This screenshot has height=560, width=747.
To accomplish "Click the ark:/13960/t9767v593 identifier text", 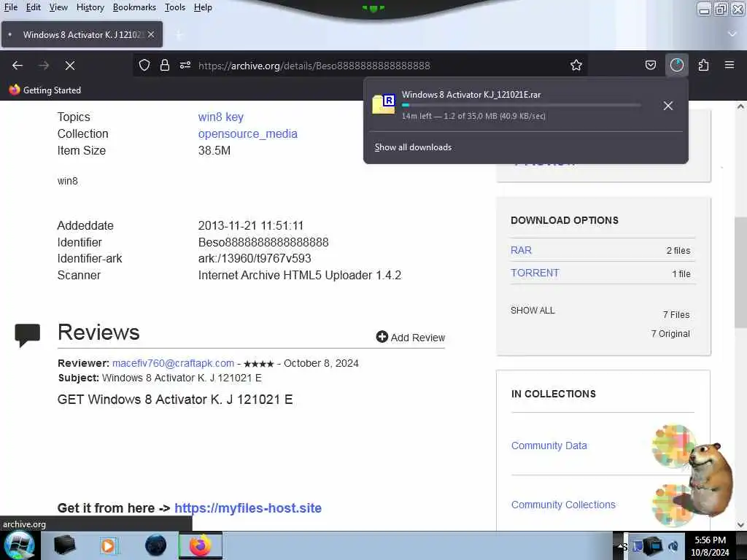I will 255,259.
